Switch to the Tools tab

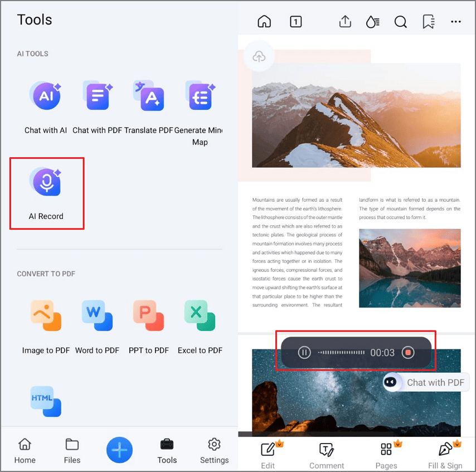(x=167, y=451)
